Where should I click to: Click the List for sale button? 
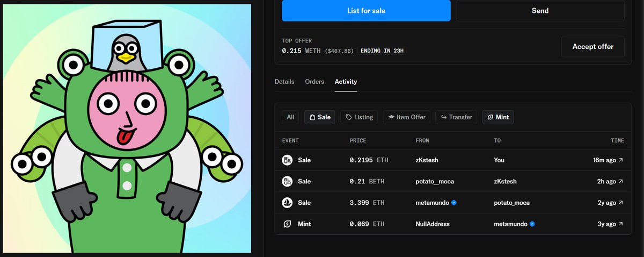click(366, 10)
